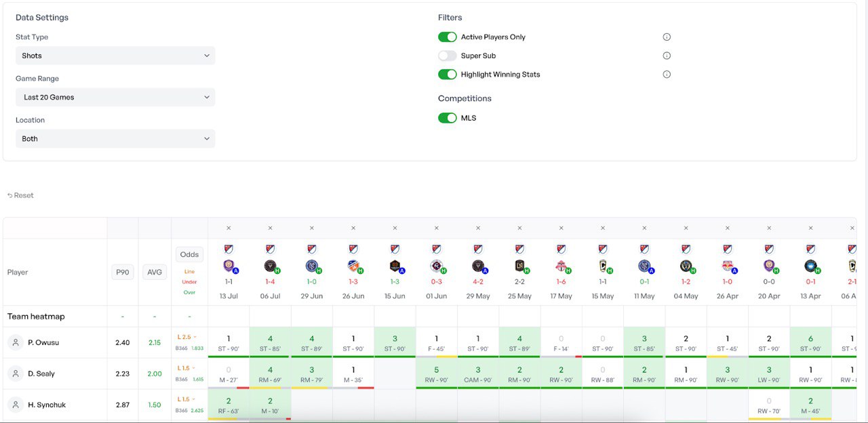Sort by the P90 column button
The height and width of the screenshot is (423, 868).
123,272
